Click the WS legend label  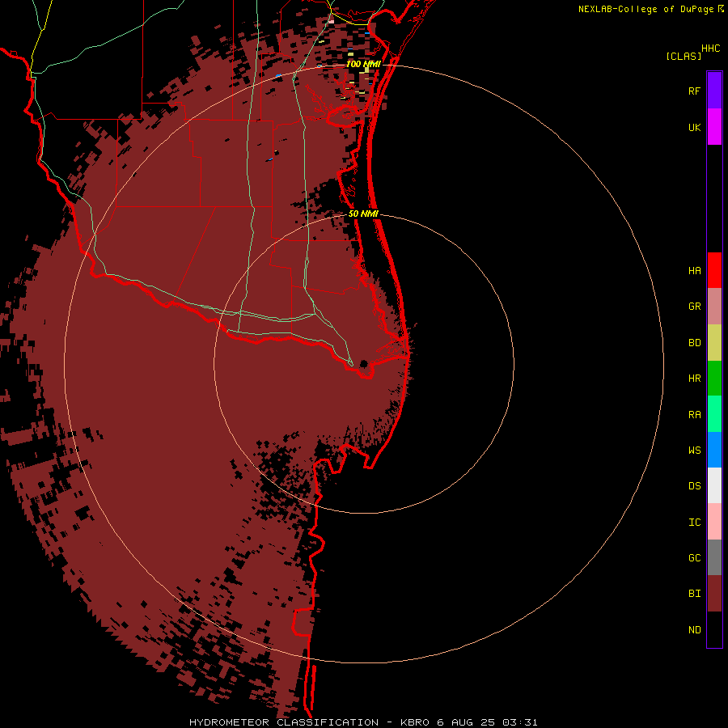[x=695, y=450]
